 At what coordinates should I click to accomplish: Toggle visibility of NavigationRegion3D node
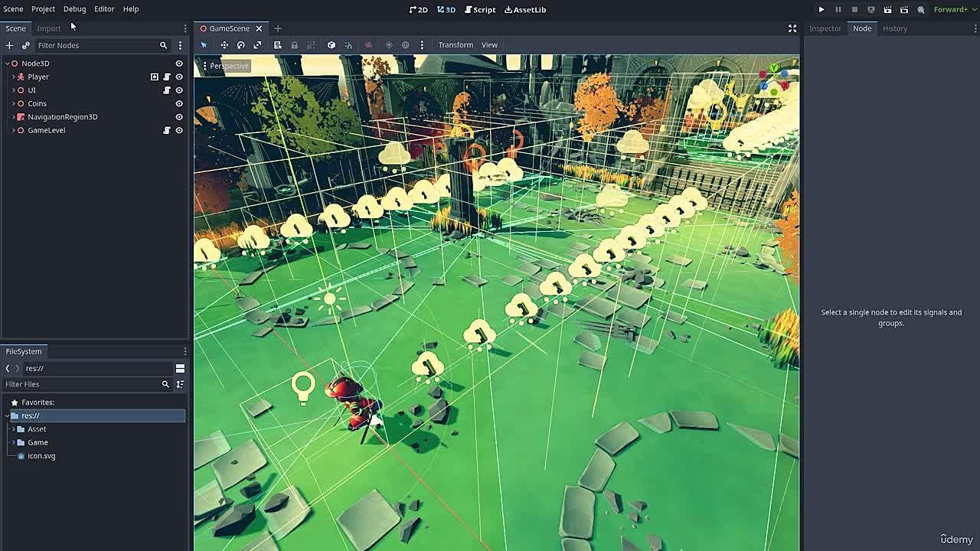click(179, 117)
